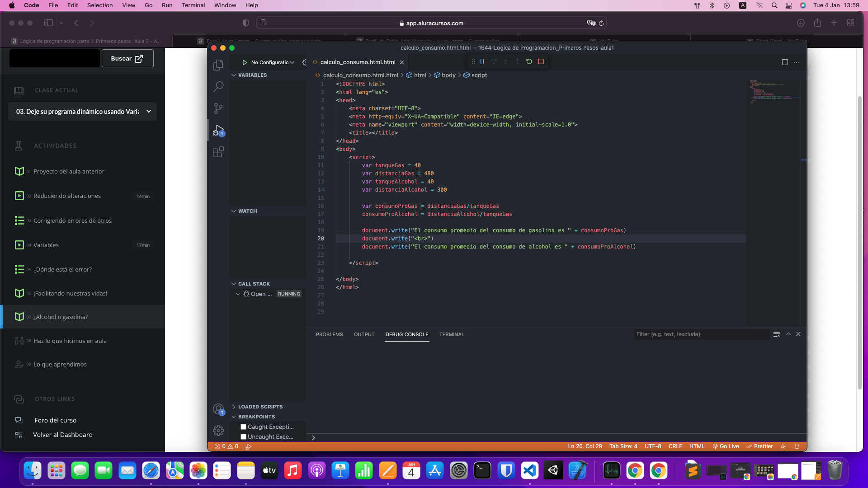Start debugging with the green play arrow
868x488 pixels.
click(x=245, y=62)
